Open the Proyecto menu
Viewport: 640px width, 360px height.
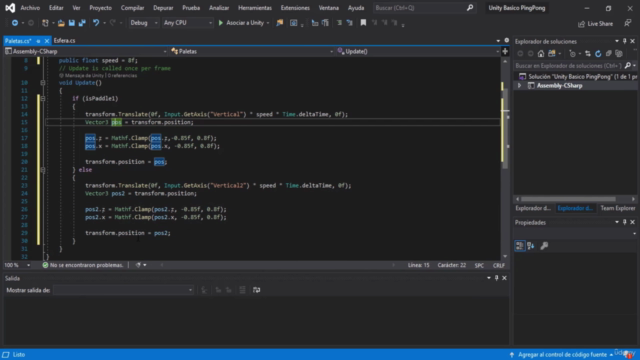click(100, 8)
